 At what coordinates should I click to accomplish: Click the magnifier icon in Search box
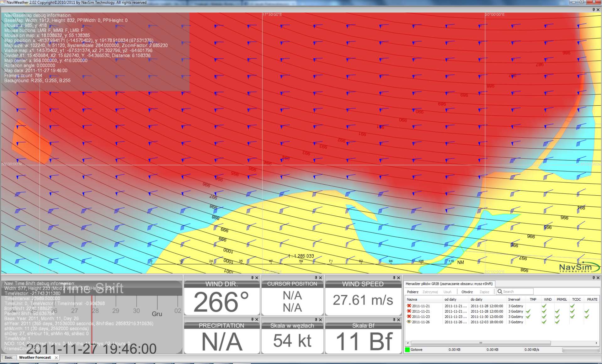[500, 292]
